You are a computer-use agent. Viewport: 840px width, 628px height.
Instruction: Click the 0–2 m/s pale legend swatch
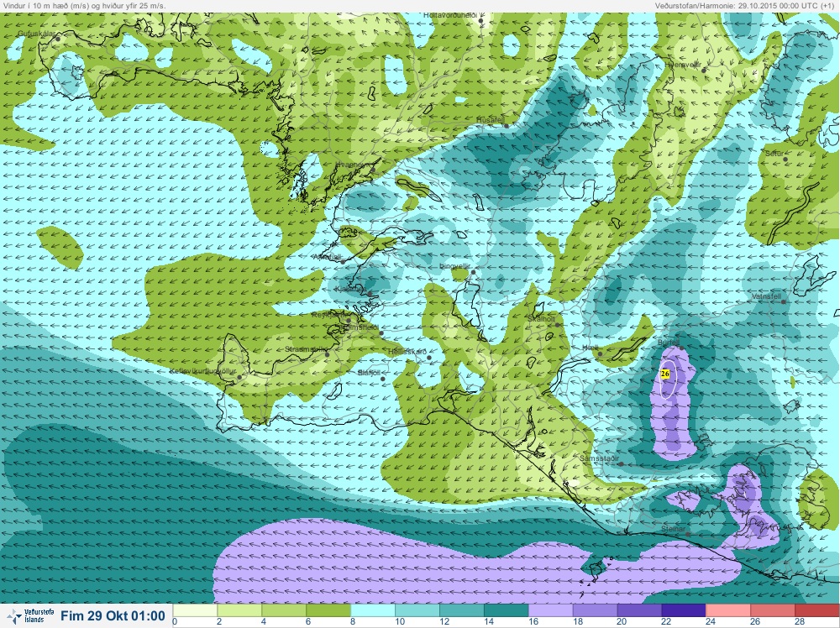(x=195, y=610)
